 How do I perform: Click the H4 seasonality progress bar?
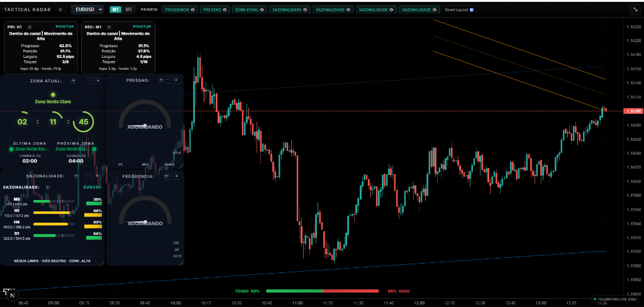tap(54, 224)
